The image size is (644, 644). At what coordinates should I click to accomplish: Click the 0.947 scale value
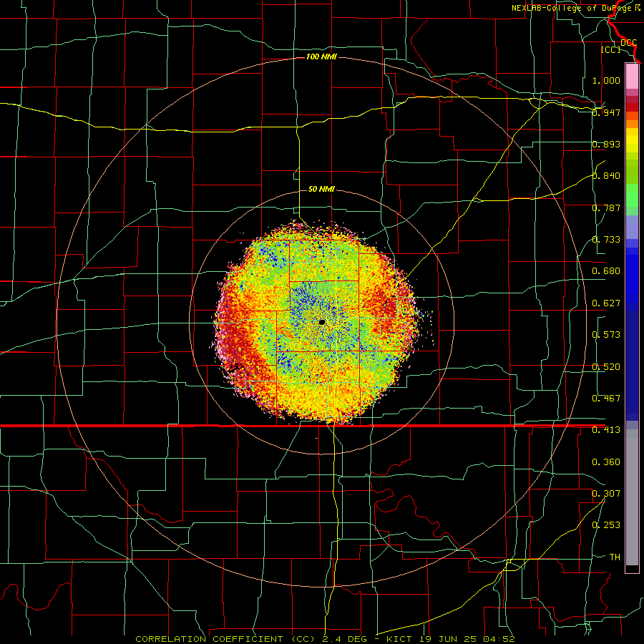click(x=606, y=112)
